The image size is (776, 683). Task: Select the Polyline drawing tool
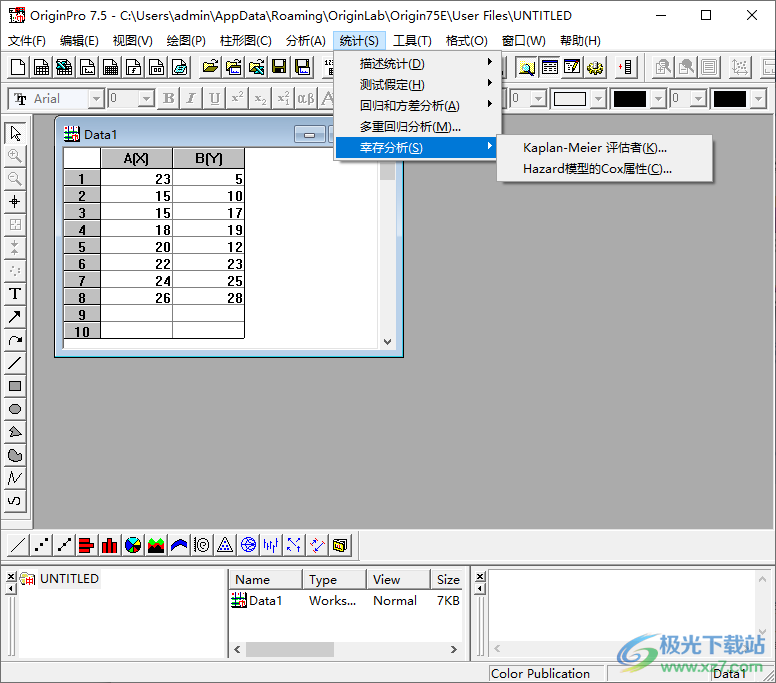pyautogui.click(x=15, y=478)
